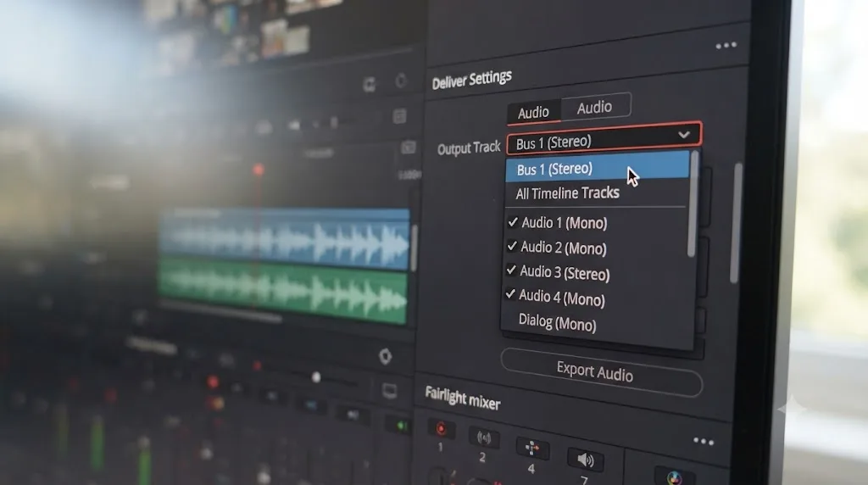Click the red record-arm icon above number 1
The width and height of the screenshot is (868, 485).
tap(441, 428)
